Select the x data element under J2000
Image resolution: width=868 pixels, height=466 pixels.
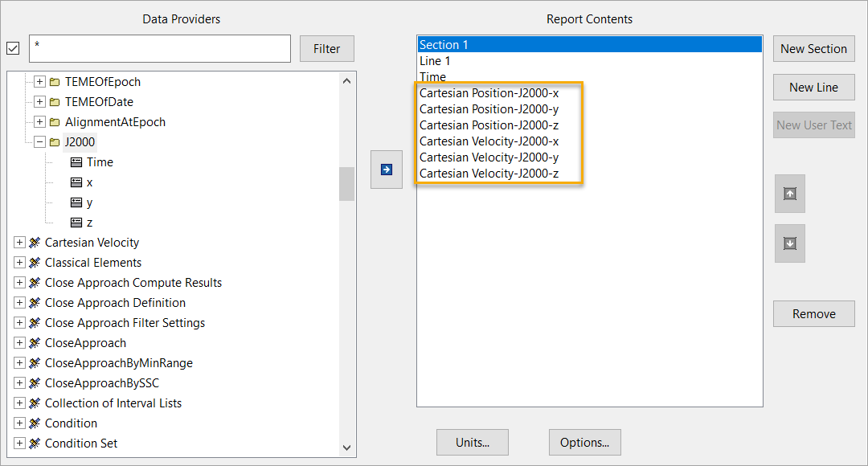coord(89,182)
